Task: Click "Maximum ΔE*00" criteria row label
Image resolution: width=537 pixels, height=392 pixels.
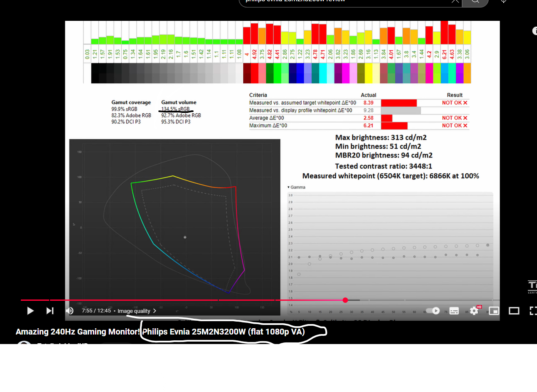Action: pos(268,126)
